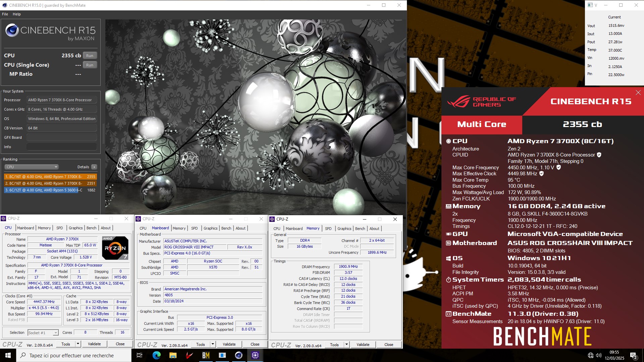Click the Processor name field in Cinebench
Viewport: 644px width, 362px height.
pyautogui.click(x=62, y=100)
